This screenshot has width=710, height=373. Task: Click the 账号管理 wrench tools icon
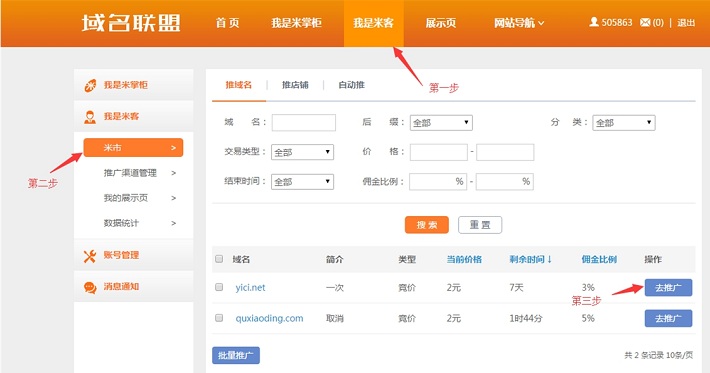(90, 256)
